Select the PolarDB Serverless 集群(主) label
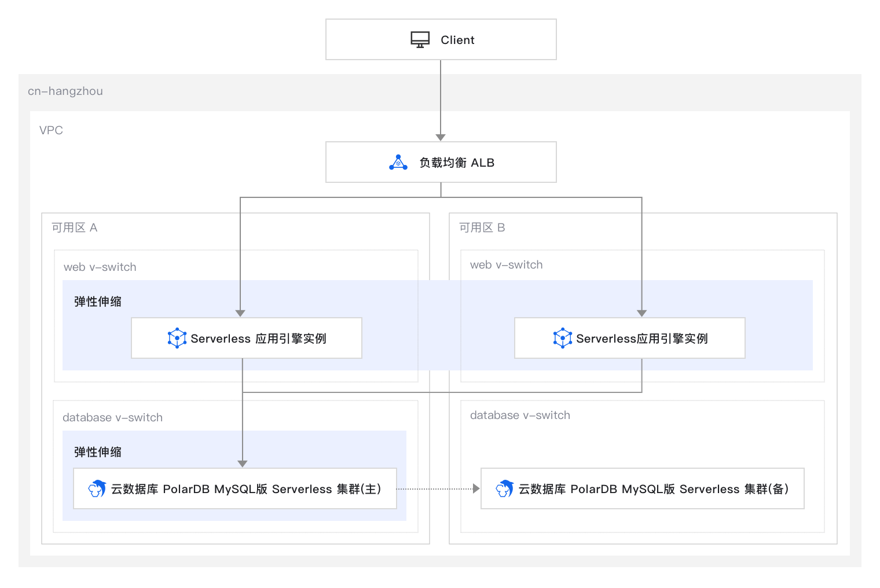Screen dimensions: 880x588 click(246, 489)
